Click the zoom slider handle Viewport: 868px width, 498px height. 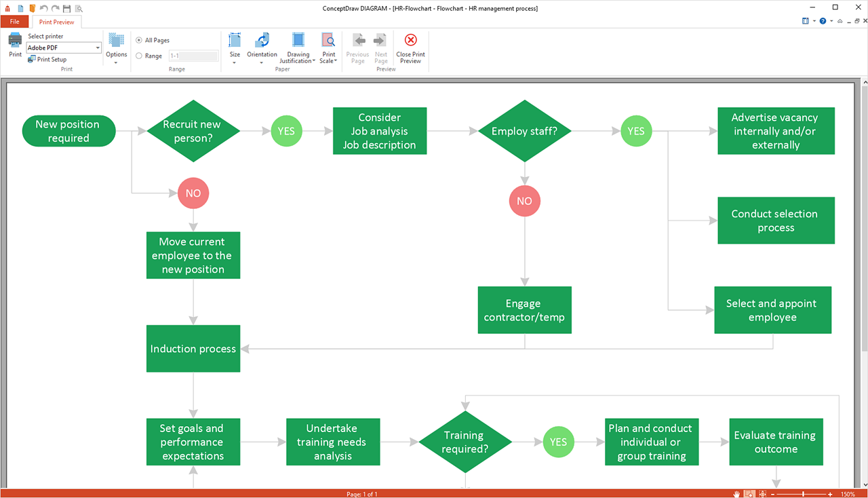click(804, 494)
